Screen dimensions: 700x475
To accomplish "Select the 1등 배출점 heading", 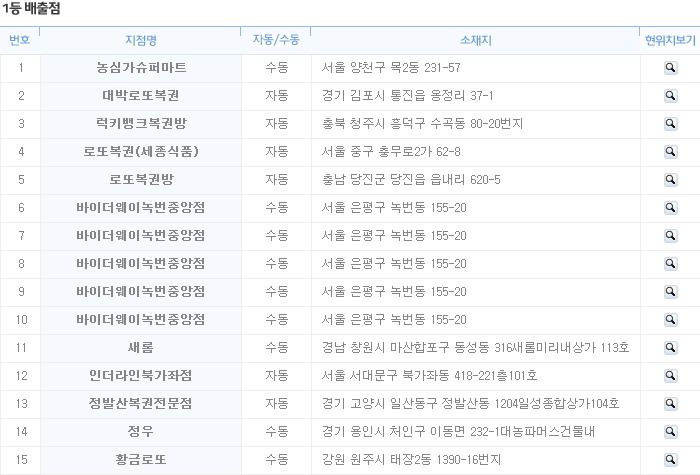I will coord(31,8).
